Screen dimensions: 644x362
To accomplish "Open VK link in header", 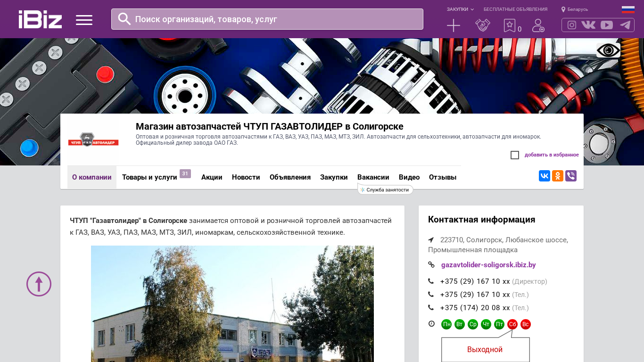I will click(x=588, y=25).
